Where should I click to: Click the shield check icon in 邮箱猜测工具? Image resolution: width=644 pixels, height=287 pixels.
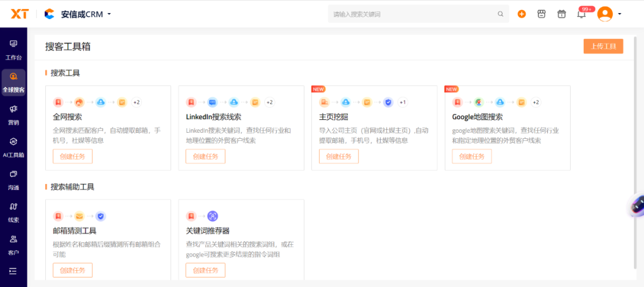click(x=101, y=216)
